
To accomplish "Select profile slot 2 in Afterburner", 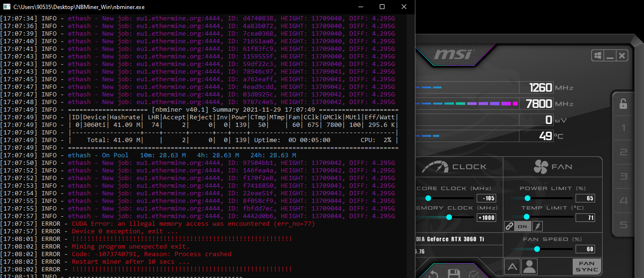I will click(623, 153).
